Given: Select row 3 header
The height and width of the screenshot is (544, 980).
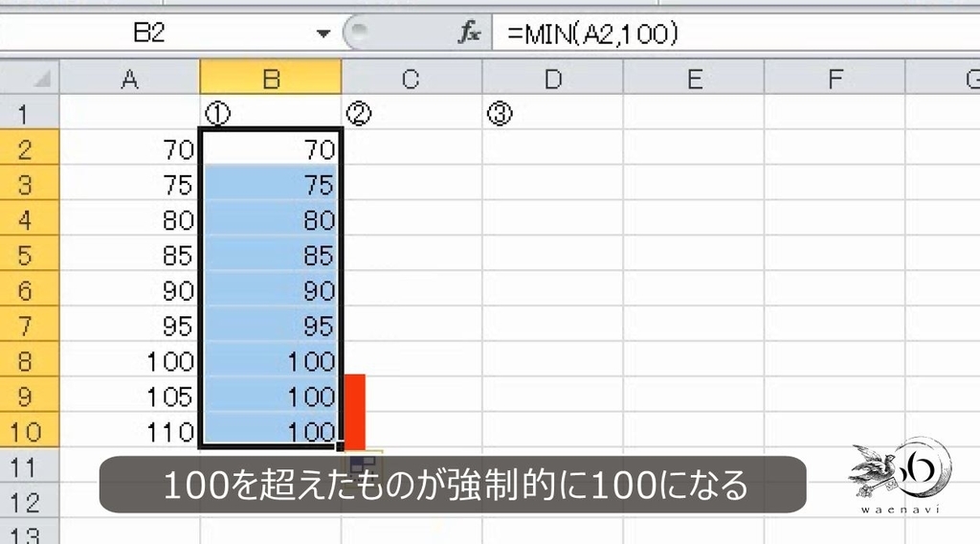Looking at the screenshot, I should (30, 183).
